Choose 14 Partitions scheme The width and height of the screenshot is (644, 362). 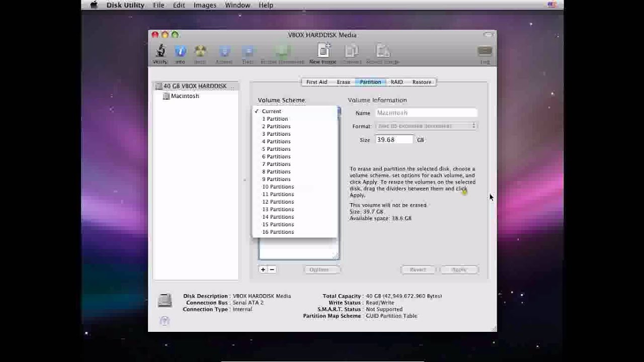295,217
